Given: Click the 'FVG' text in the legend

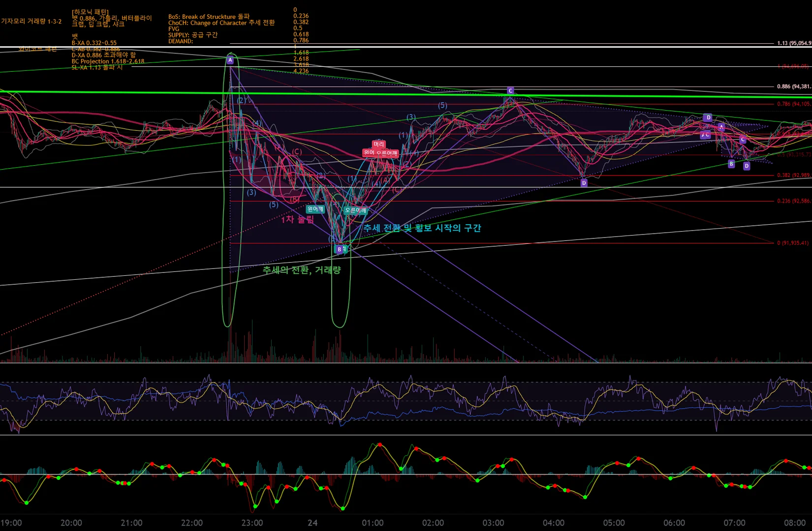Looking at the screenshot, I should 174,29.
